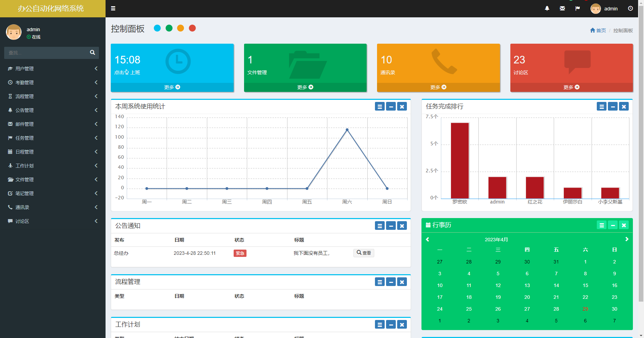Expand the 考勤管理 sidebar menu
This screenshot has width=644, height=338.
pos(52,83)
